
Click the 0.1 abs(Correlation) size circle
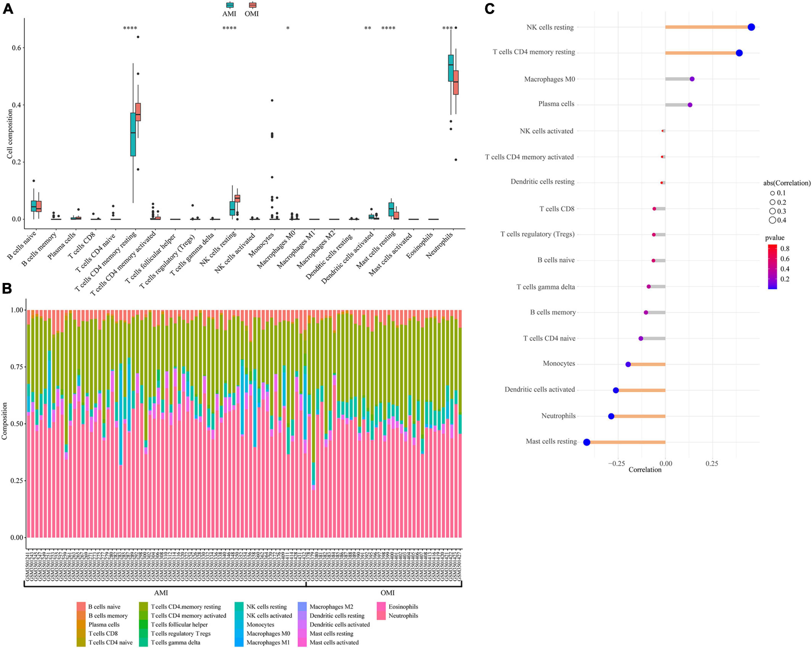[x=772, y=193]
